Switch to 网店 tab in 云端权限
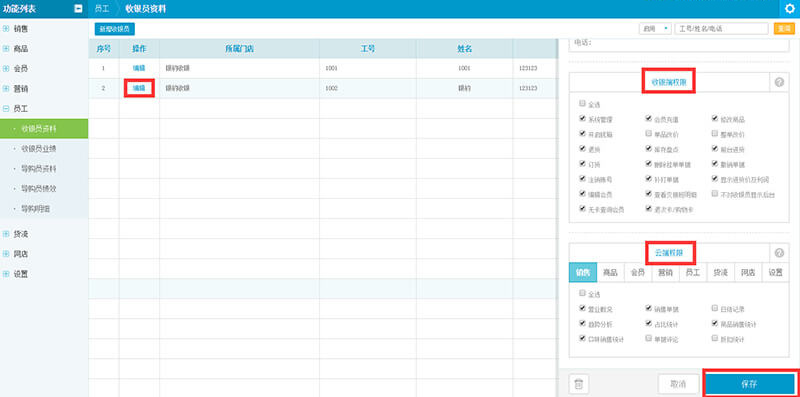Viewport: 800px width, 397px height. 748,272
